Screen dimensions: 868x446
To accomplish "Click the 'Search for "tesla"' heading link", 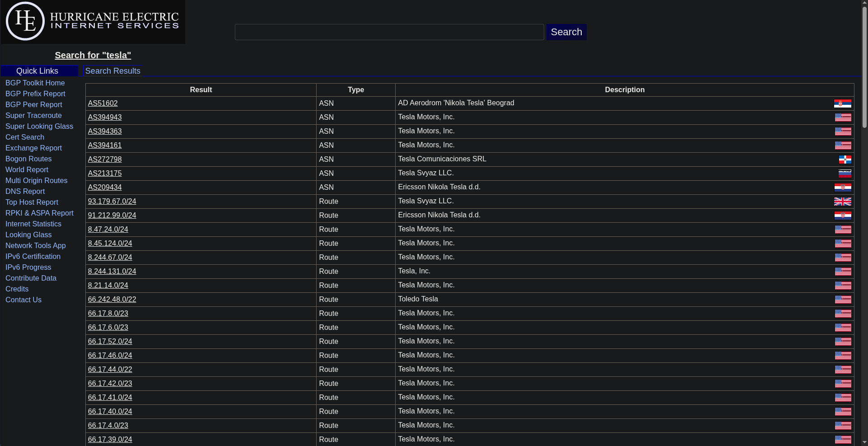I will tap(93, 55).
